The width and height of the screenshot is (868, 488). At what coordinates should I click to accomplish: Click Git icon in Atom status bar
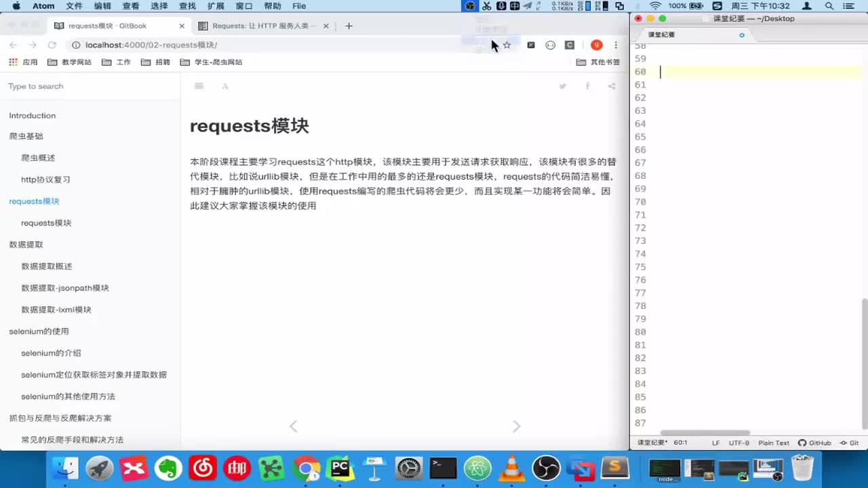(849, 443)
